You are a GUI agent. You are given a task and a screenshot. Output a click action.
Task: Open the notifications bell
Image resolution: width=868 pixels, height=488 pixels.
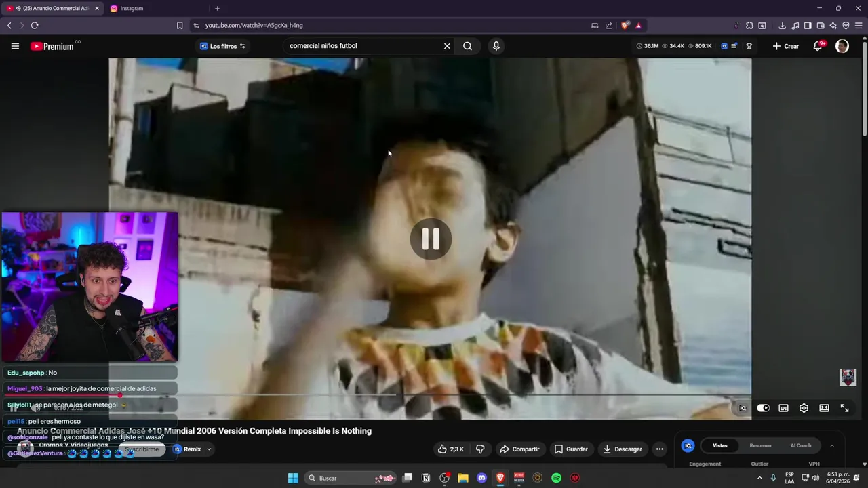[x=818, y=46]
